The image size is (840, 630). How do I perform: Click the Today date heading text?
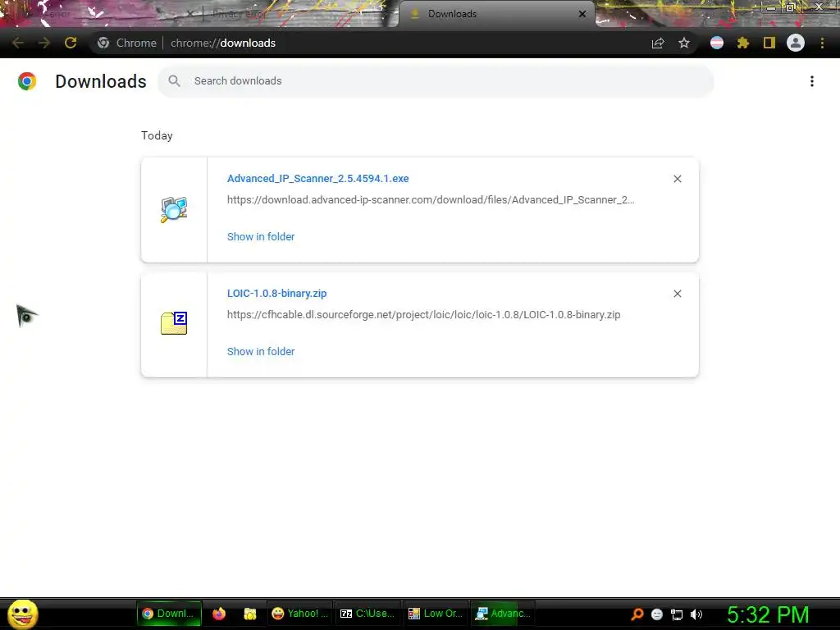[157, 135]
